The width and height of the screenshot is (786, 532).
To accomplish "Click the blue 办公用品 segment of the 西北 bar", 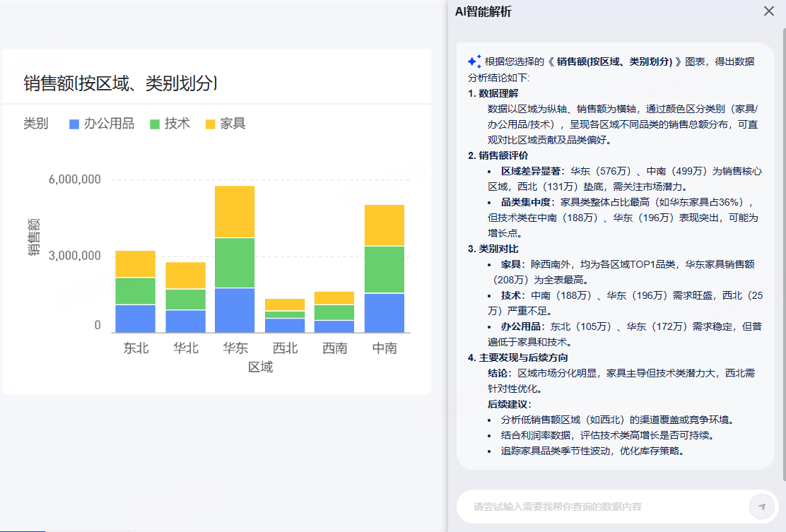I will point(285,325).
